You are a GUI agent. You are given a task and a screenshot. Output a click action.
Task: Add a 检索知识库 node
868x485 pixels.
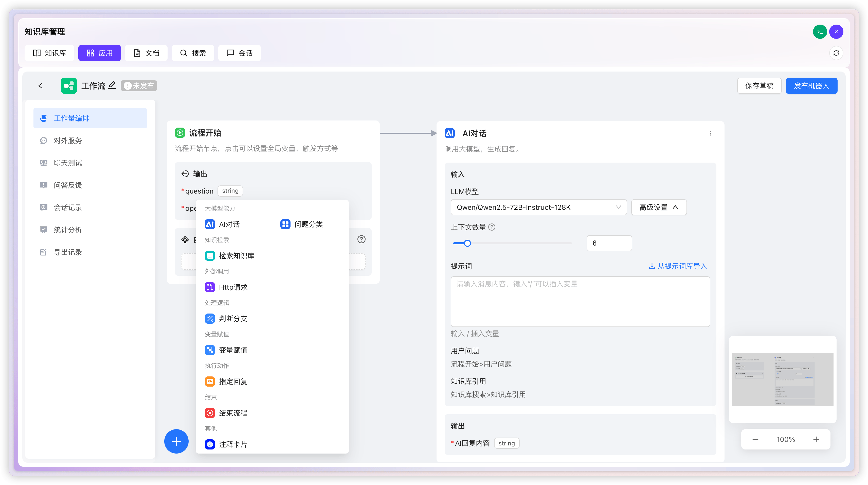pos(230,256)
